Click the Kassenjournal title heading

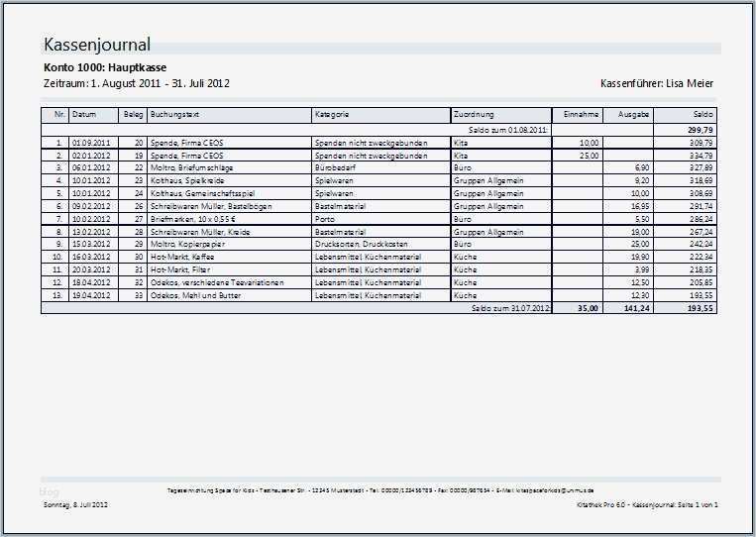[97, 45]
